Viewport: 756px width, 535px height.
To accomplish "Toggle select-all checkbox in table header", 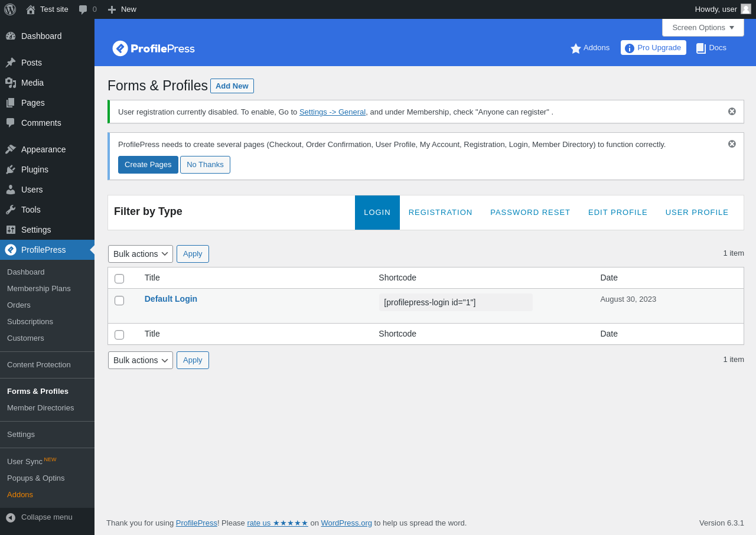I will click(119, 279).
